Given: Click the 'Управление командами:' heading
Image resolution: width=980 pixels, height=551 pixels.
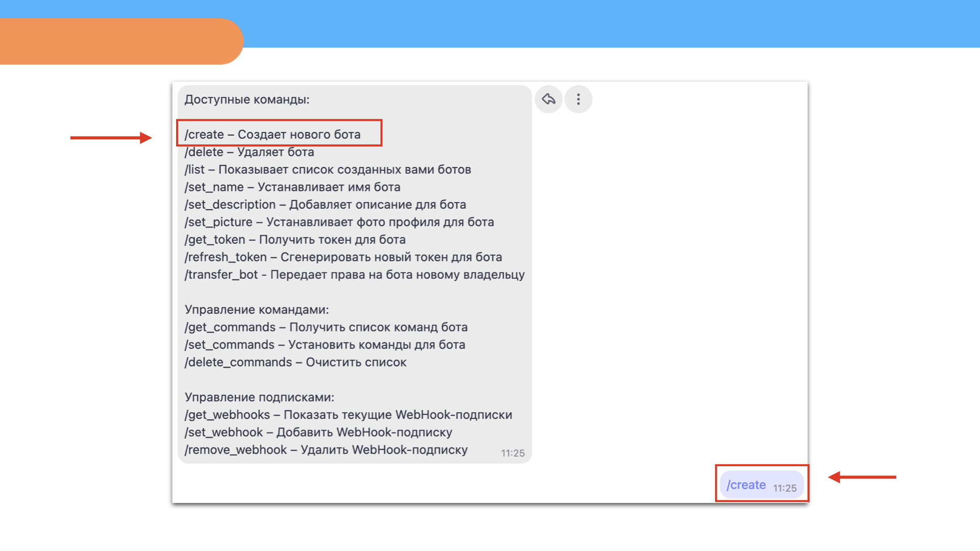Looking at the screenshot, I should [x=257, y=310].
